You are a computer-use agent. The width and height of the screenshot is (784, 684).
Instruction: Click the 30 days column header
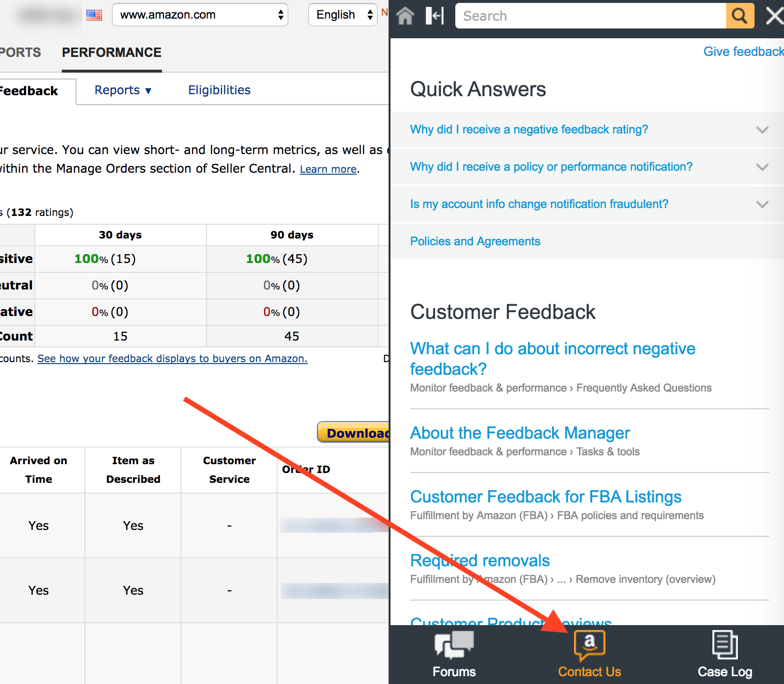pos(120,235)
